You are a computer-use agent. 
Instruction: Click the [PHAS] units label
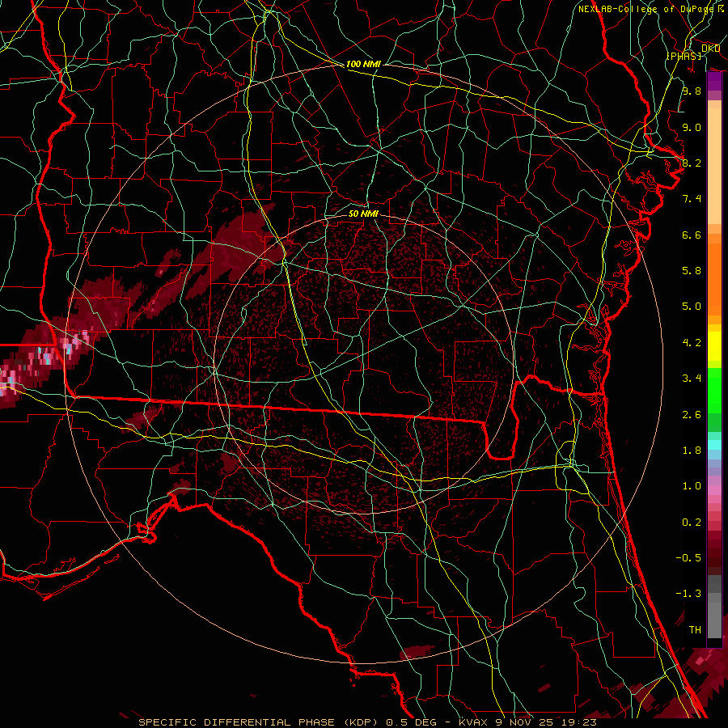(x=684, y=56)
